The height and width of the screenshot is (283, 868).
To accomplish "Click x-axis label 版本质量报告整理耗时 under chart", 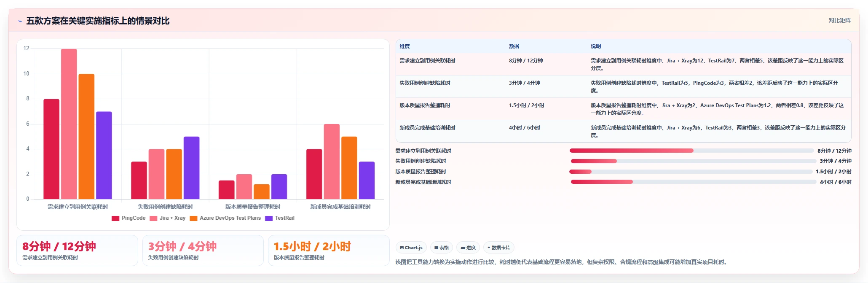I will (253, 207).
